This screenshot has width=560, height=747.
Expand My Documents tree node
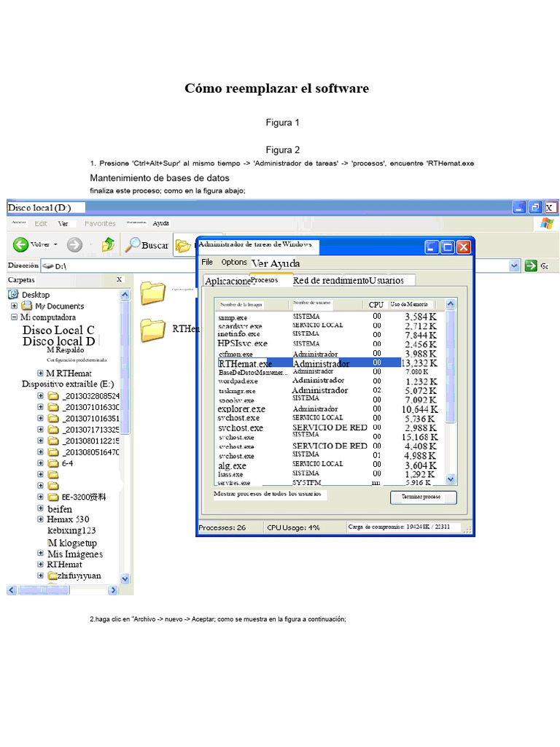click(15, 306)
